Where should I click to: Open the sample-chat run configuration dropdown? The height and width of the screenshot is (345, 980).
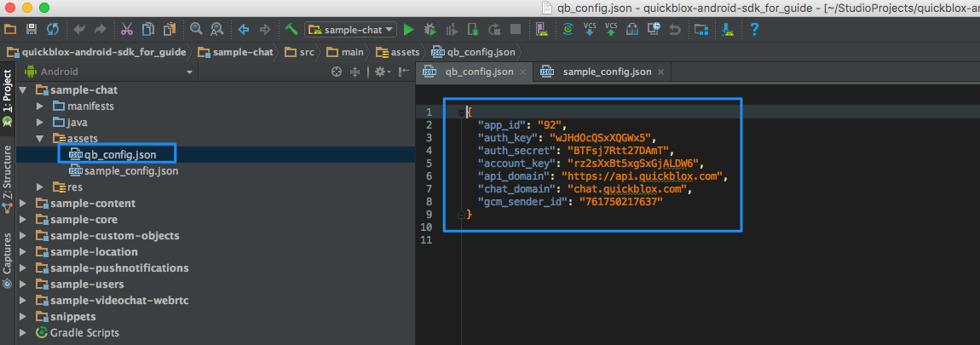coord(350,29)
